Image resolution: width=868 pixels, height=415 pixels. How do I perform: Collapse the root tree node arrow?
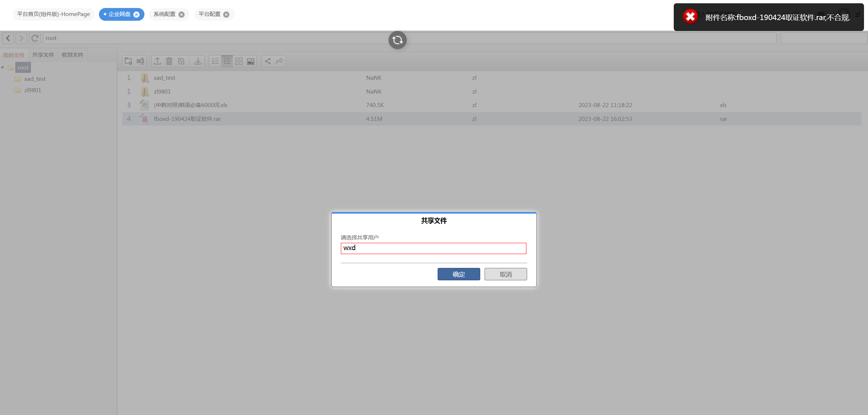pos(3,67)
